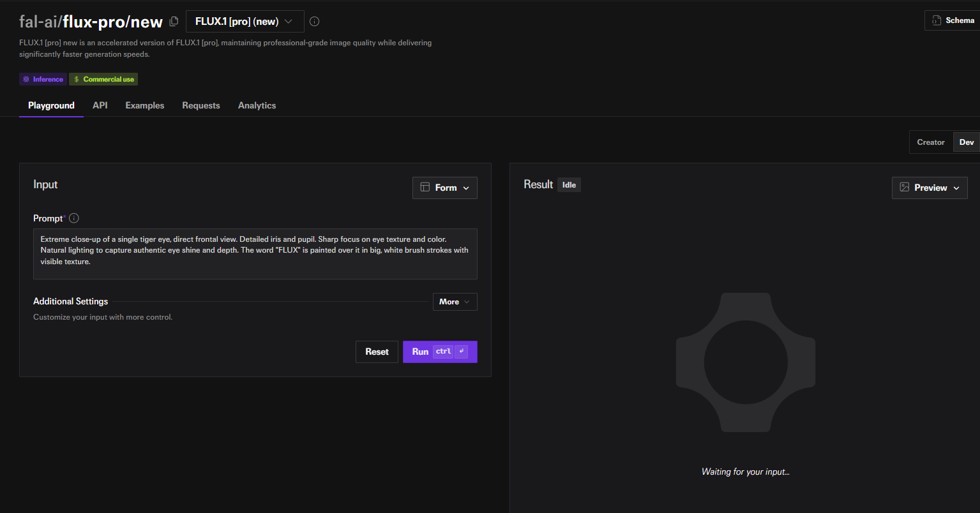Open the Analytics tab
The image size is (980, 513).
click(x=257, y=106)
